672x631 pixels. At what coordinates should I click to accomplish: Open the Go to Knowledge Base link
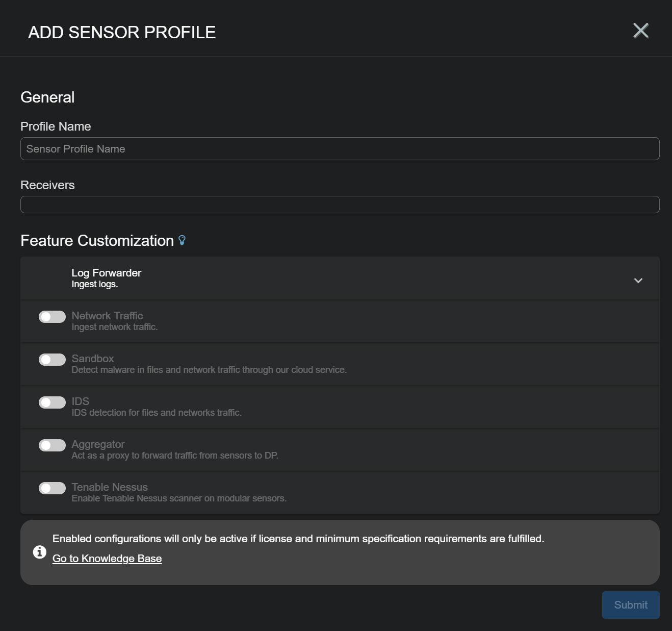[x=107, y=558]
